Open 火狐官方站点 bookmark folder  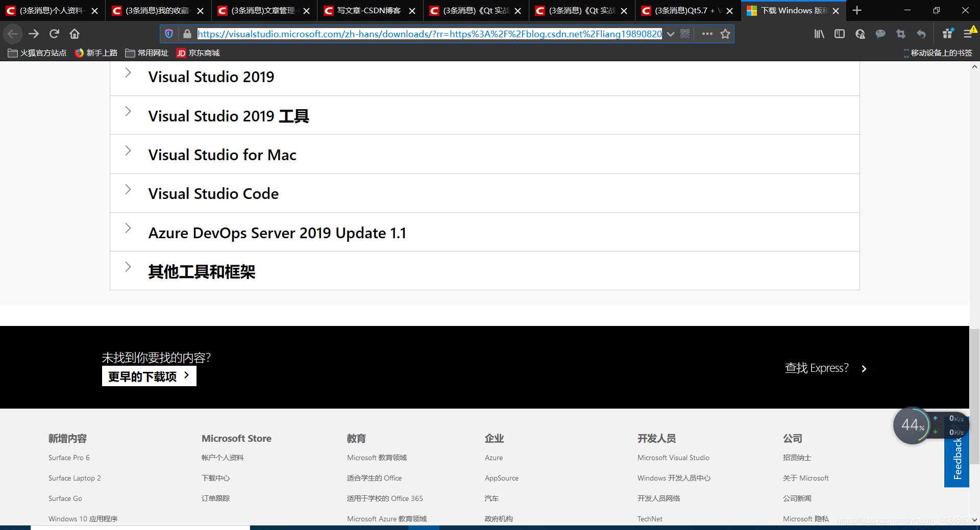37,53
